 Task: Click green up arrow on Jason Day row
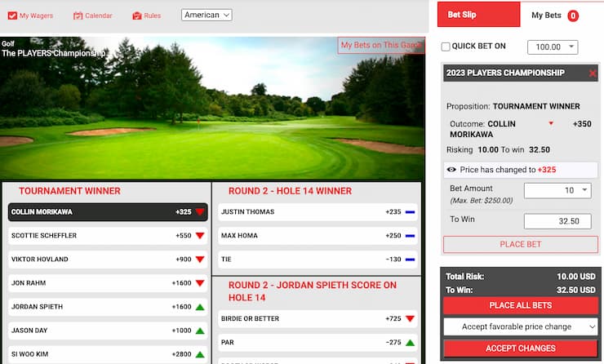click(x=199, y=331)
